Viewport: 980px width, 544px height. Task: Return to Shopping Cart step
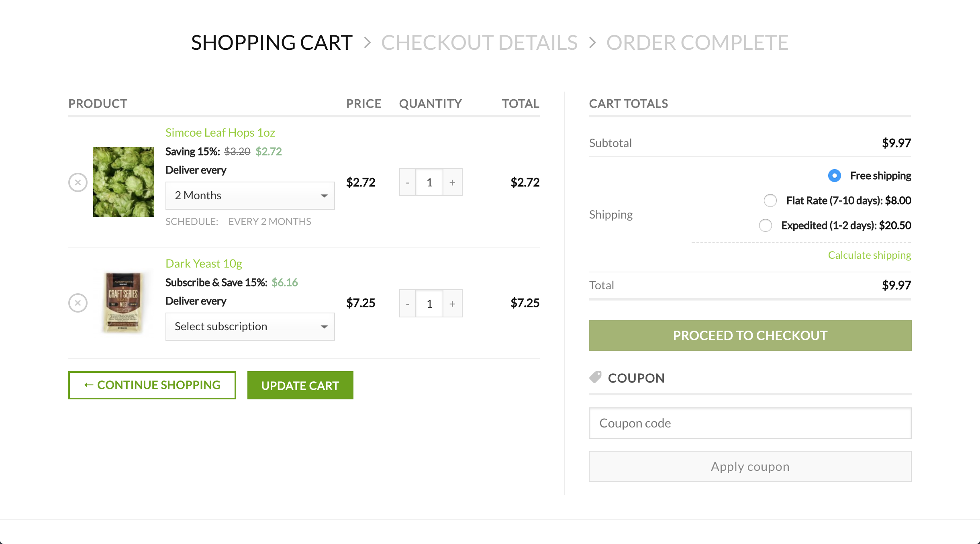[272, 42]
